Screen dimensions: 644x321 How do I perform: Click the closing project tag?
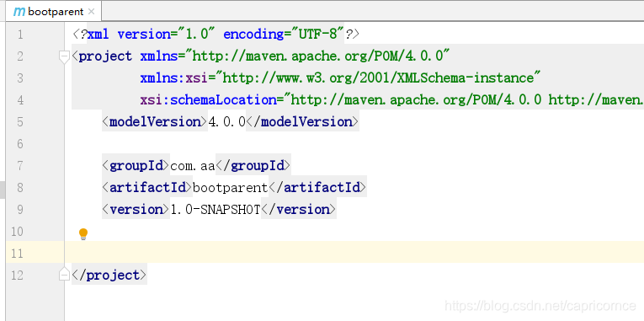click(x=109, y=275)
